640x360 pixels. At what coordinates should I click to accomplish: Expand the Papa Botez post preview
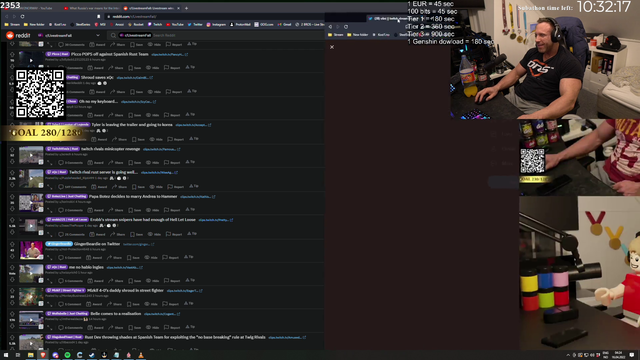click(x=49, y=210)
